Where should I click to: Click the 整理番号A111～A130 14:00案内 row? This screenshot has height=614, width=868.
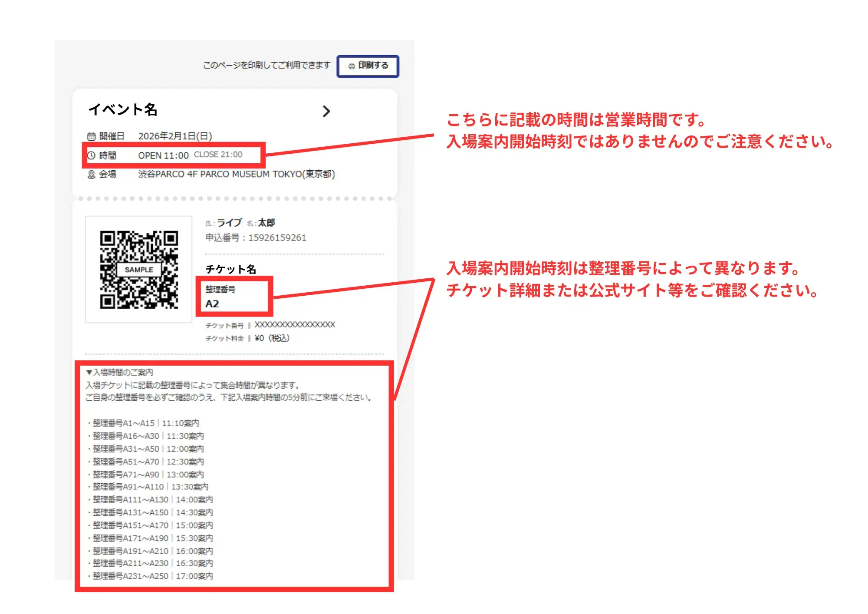pyautogui.click(x=152, y=500)
